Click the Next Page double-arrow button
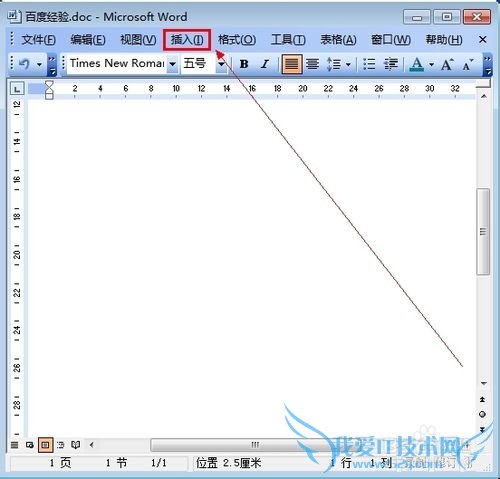 (482, 429)
